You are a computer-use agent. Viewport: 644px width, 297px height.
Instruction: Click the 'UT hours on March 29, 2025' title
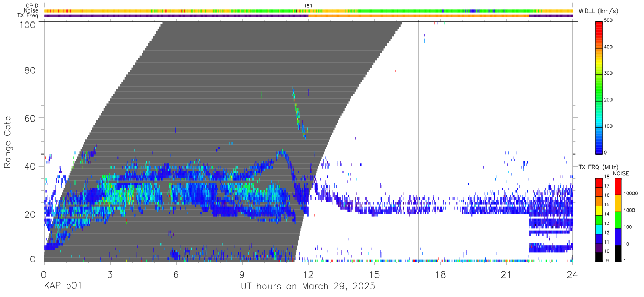(x=308, y=287)
